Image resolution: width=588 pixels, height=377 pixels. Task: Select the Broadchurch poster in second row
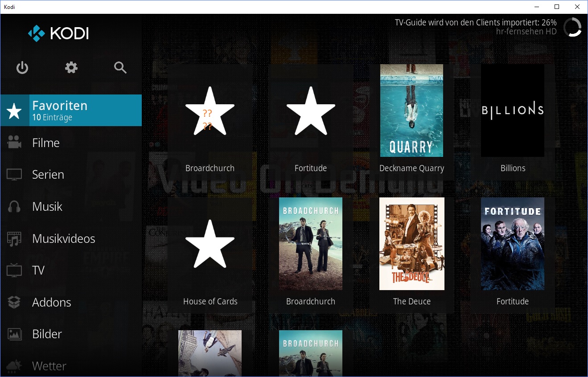[311, 244]
